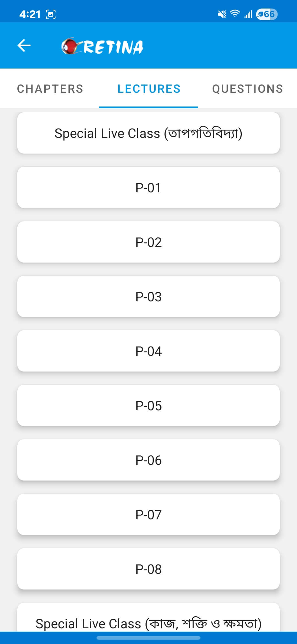This screenshot has height=644, width=297.
Task: Choose the P-04 lecture
Action: click(148, 351)
